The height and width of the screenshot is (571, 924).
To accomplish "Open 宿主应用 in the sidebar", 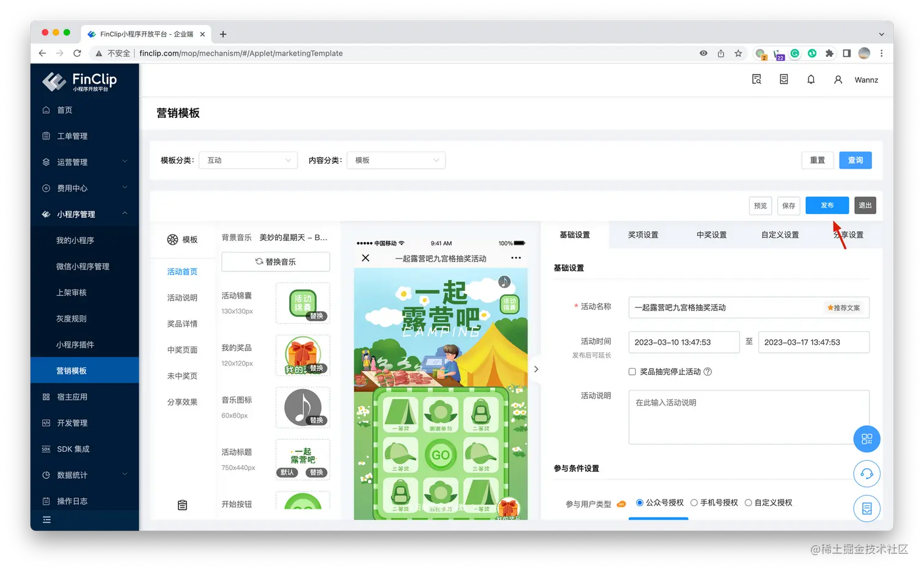I will (84, 397).
